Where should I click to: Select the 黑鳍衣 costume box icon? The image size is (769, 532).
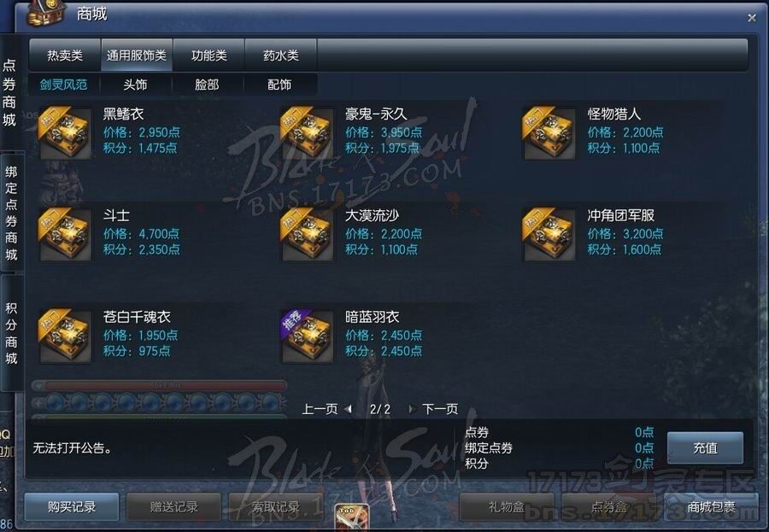pyautogui.click(x=65, y=133)
